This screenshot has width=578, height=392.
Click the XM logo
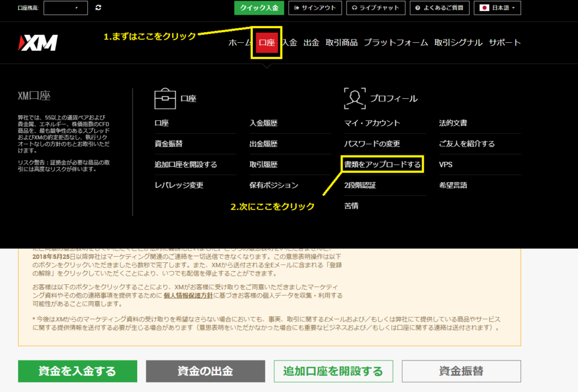38,42
